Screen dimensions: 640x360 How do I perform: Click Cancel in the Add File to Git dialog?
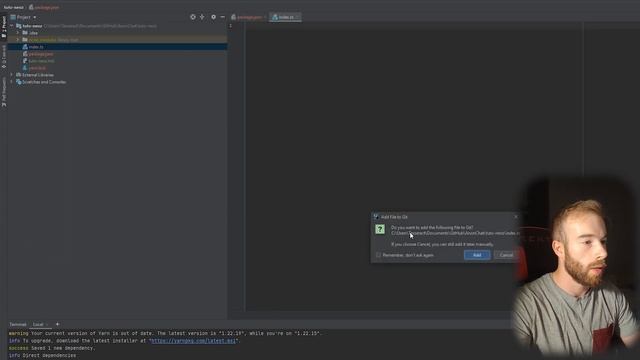click(506, 255)
